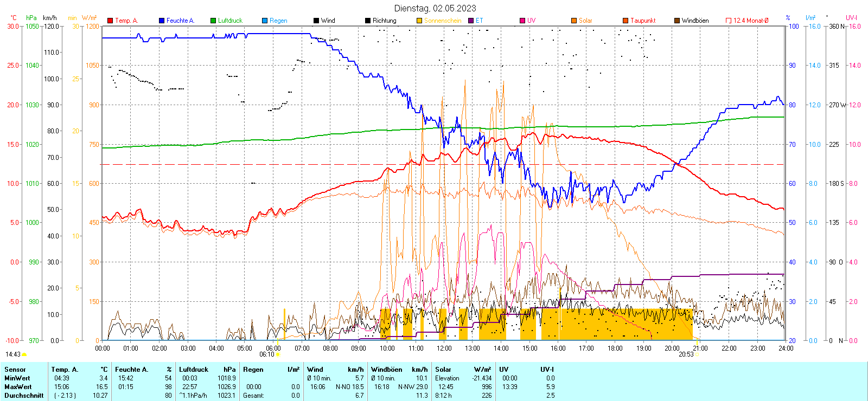Click the date title Dienstag, 02.05.2023

[x=435, y=8]
